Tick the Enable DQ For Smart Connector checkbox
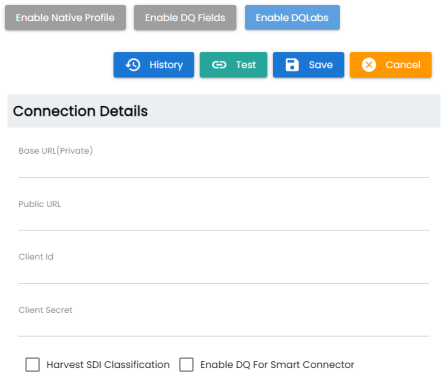 coord(186,364)
